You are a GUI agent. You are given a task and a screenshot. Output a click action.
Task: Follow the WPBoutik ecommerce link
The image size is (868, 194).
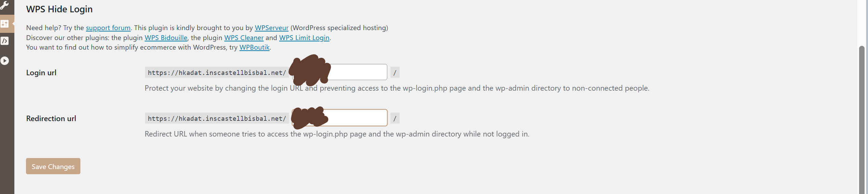pyautogui.click(x=255, y=47)
